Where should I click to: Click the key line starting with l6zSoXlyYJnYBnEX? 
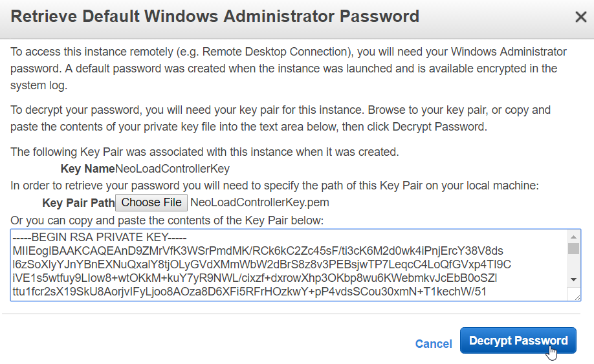click(x=262, y=264)
